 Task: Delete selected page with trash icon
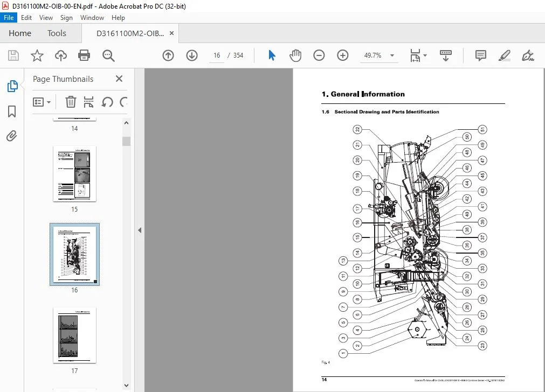pyautogui.click(x=71, y=102)
